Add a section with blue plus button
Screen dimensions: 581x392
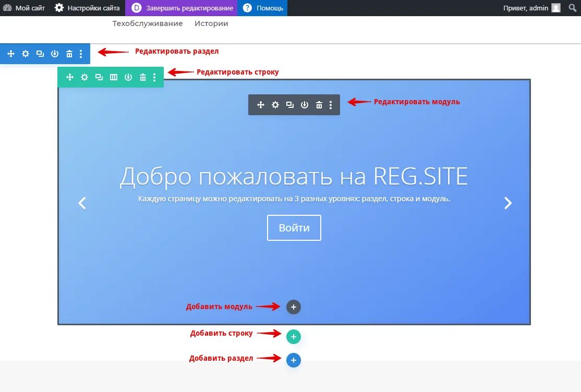pos(294,360)
